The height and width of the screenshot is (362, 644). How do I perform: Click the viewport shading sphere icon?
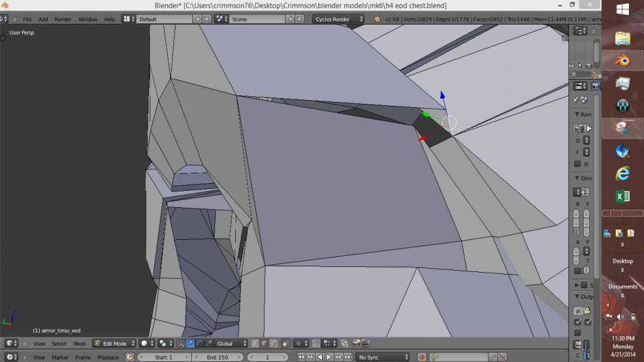pos(146,344)
